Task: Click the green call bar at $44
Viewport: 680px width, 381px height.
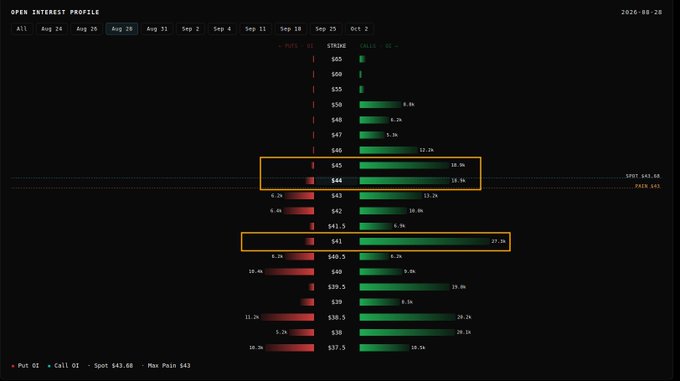Action: click(405, 180)
